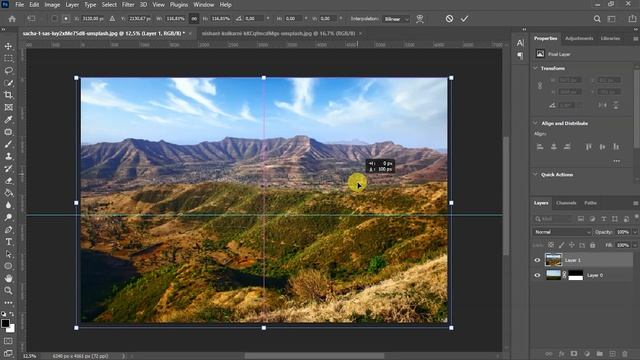Switch to warp mode icon
Viewport: 640px width, 360px height.
pyautogui.click(x=420, y=19)
